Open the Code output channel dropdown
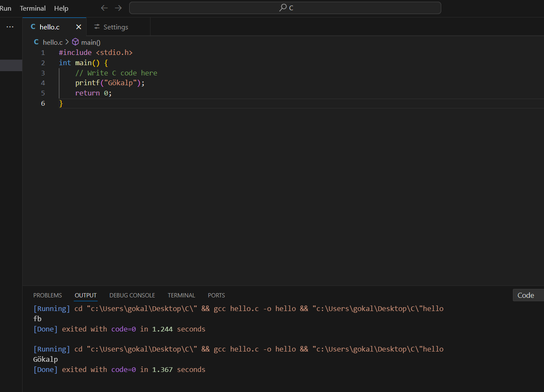 [x=528, y=295]
